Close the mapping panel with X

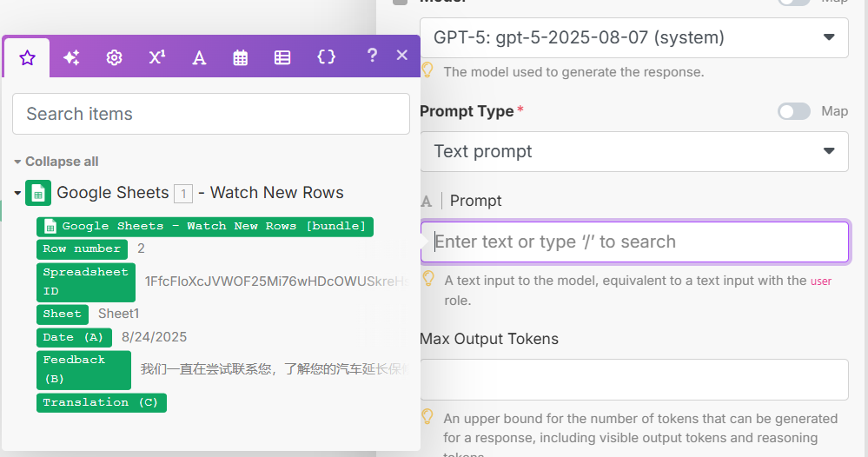pos(402,55)
